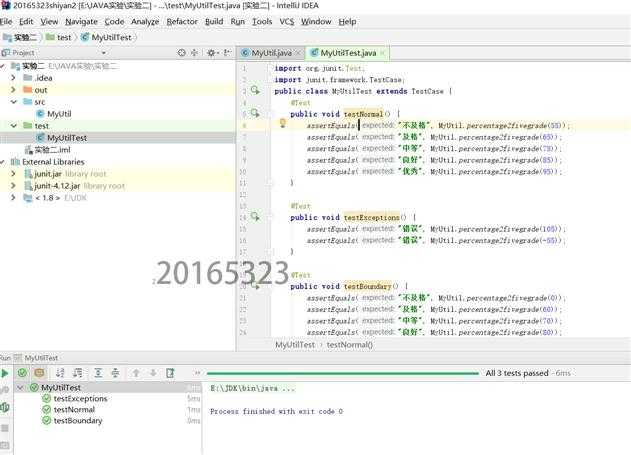Go to previous failed test

[136, 373]
